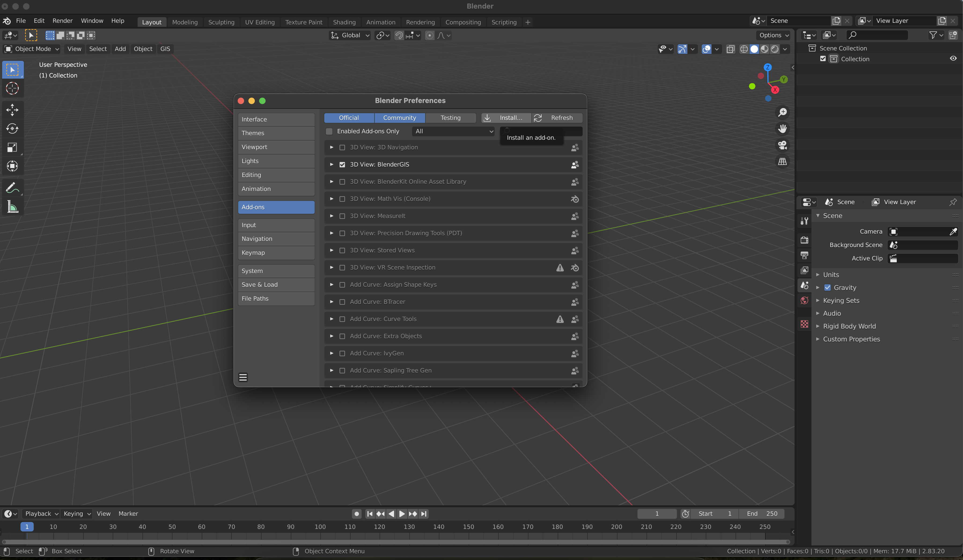Open the Object Mode dropdown
963x560 pixels.
pyautogui.click(x=32, y=49)
